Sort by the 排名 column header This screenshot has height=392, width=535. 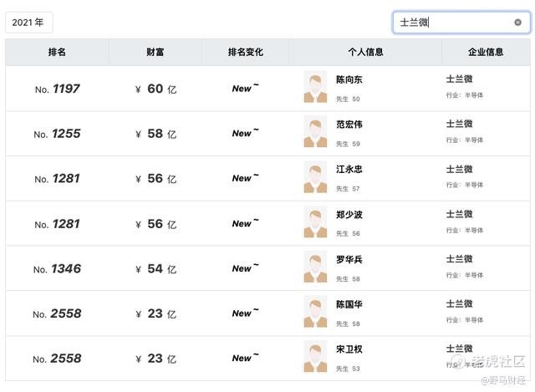pos(57,52)
